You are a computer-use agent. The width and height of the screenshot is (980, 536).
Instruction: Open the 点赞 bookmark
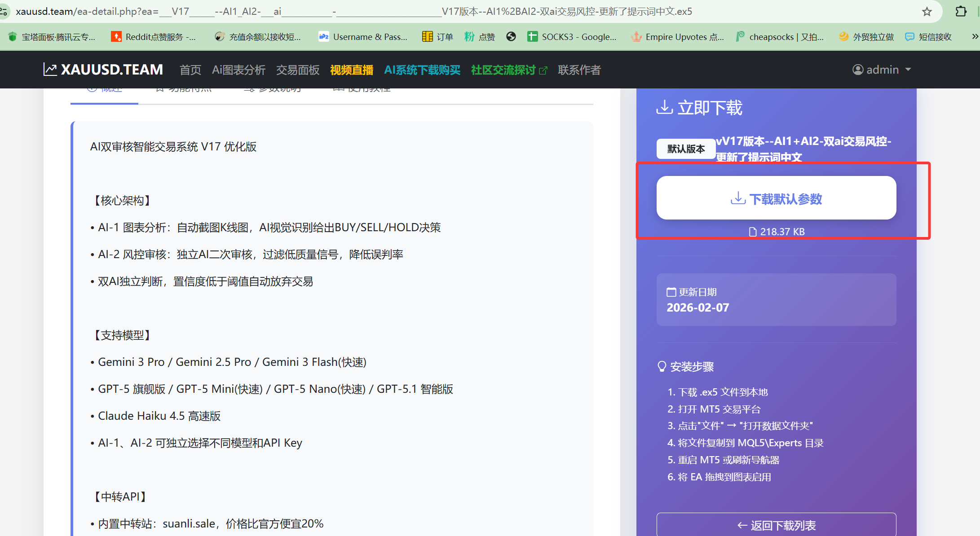pos(480,37)
